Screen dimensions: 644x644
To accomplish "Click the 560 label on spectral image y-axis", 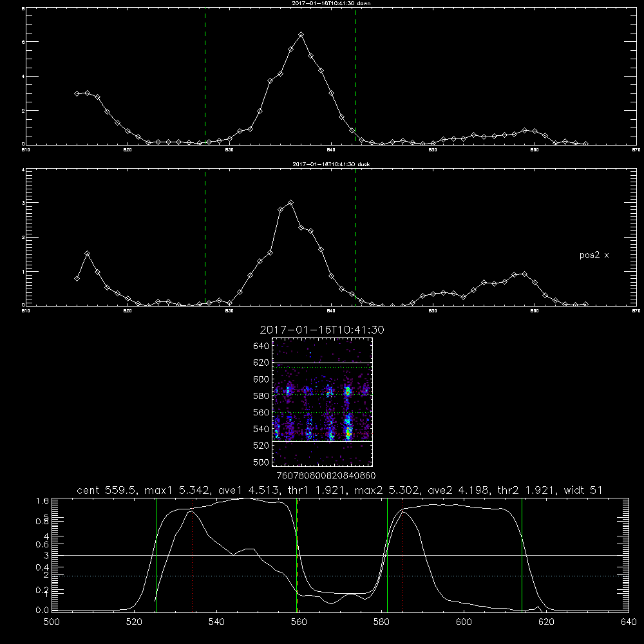I will coord(261,412).
